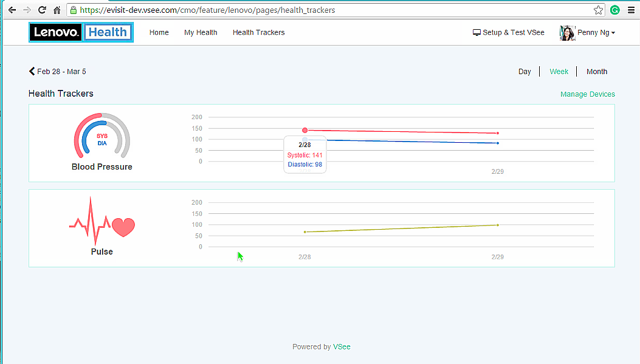Click the Blood Pressure label
Viewport: 640px width, 364px height.
(x=102, y=167)
